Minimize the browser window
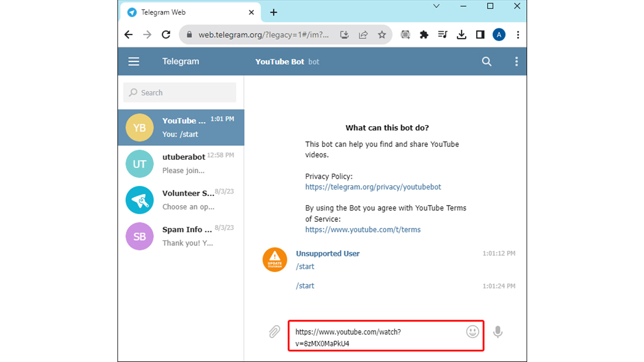The image size is (644, 362). tap(463, 6)
